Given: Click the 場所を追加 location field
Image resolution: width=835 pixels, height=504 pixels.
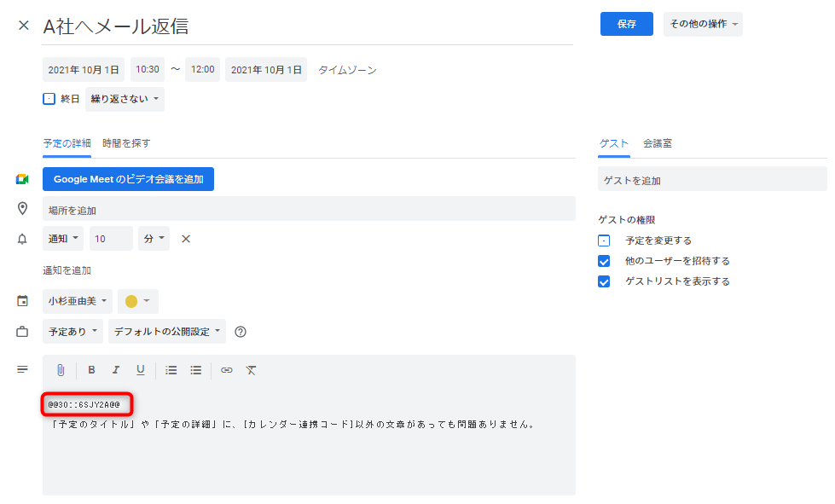Looking at the screenshot, I should click(309, 209).
